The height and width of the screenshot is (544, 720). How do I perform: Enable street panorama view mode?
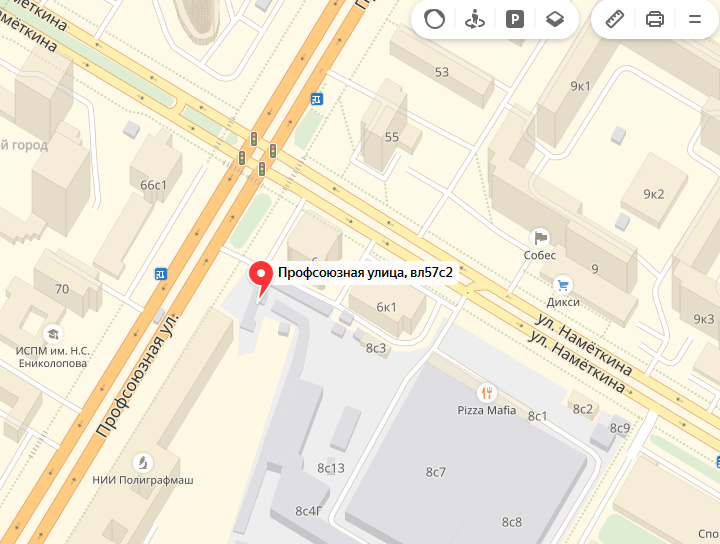[x=474, y=19]
